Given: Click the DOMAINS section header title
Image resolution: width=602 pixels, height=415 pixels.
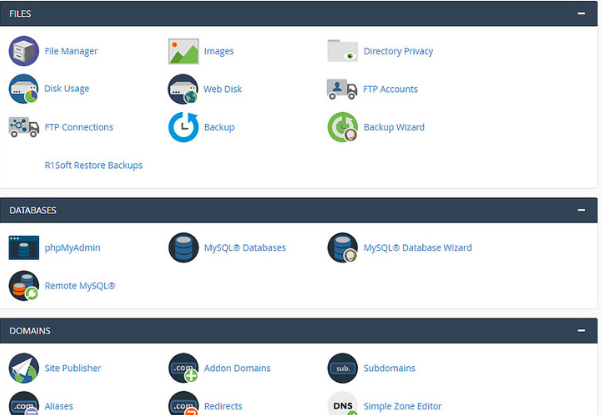Looking at the screenshot, I should click(30, 331).
